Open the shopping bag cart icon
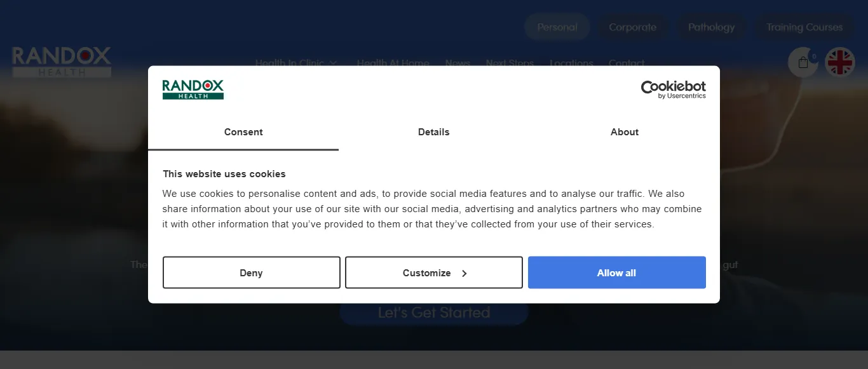 click(x=802, y=62)
